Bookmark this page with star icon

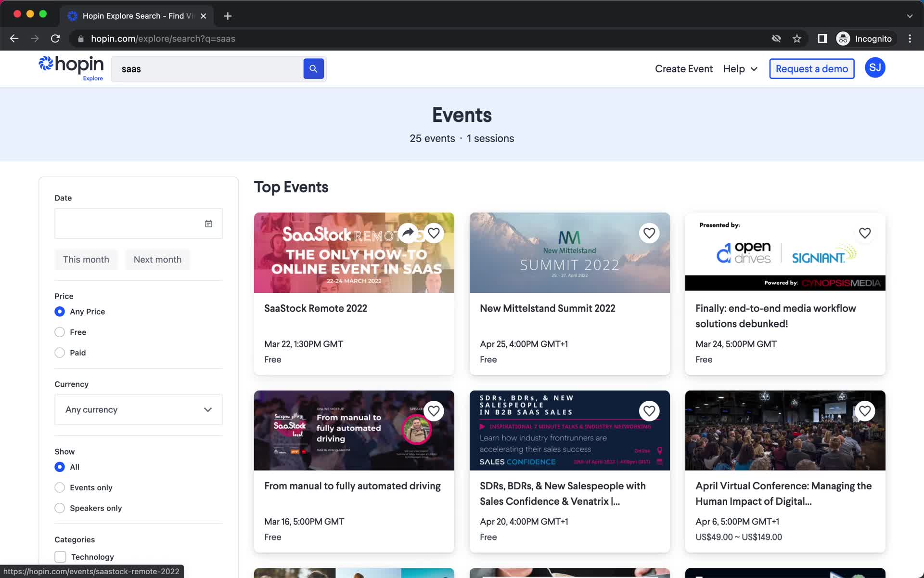click(x=797, y=39)
